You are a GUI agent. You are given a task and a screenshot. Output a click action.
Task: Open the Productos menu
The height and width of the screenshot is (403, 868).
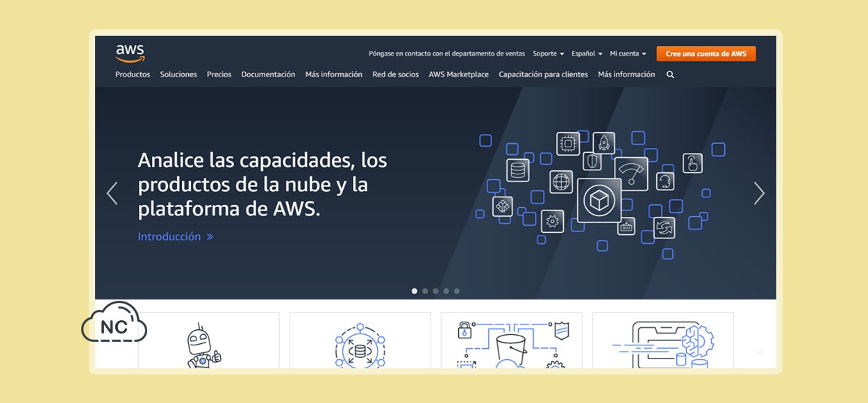133,74
